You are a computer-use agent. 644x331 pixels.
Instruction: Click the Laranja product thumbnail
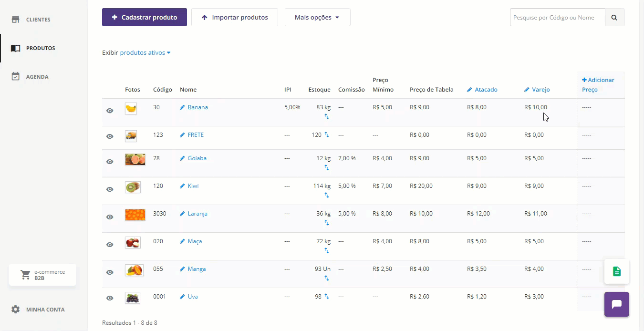coord(135,215)
